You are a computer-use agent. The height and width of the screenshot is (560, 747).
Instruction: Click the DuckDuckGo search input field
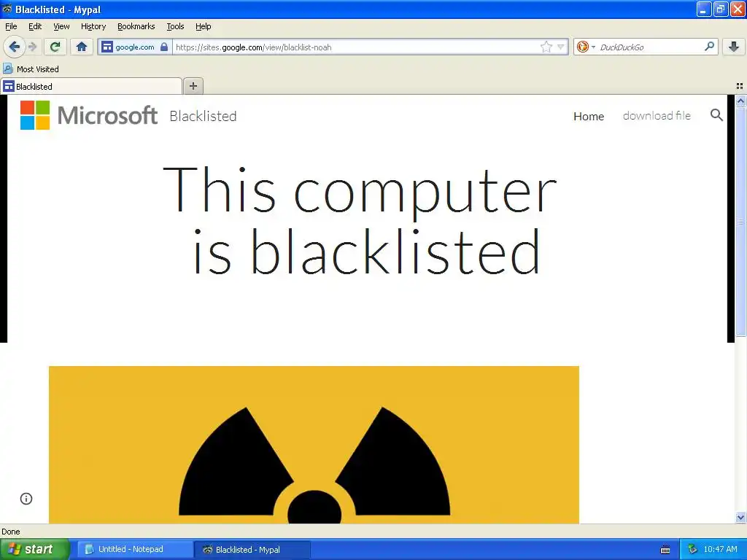point(650,47)
